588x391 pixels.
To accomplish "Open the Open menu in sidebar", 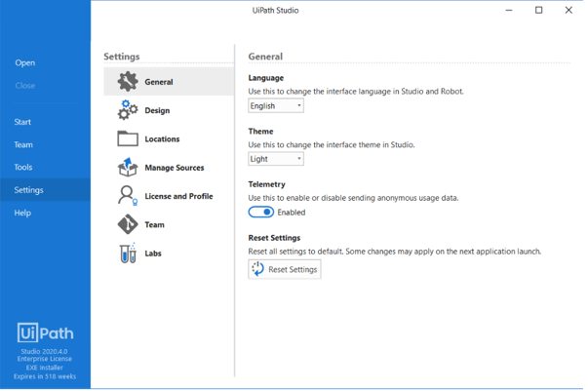I will tap(25, 63).
